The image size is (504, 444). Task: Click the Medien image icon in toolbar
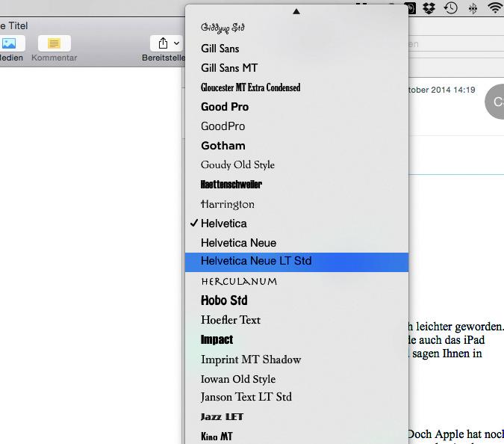pyautogui.click(x=9, y=43)
